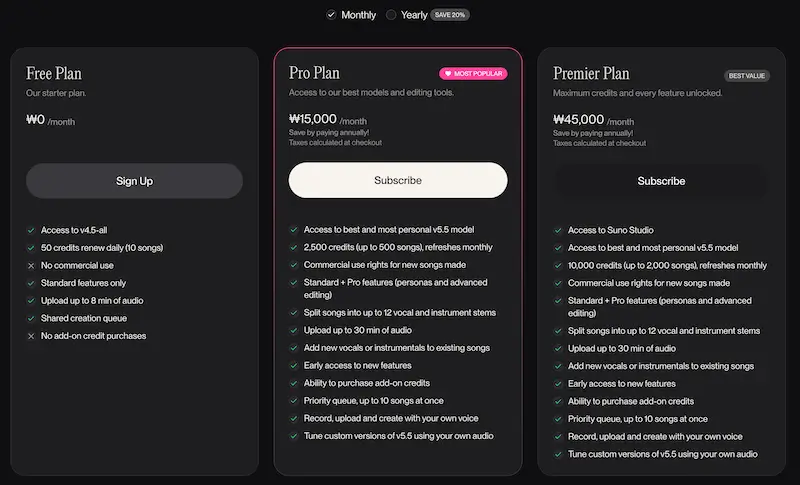
Task: Click the checkmark beside 2,500 credits feature
Action: 294,247
